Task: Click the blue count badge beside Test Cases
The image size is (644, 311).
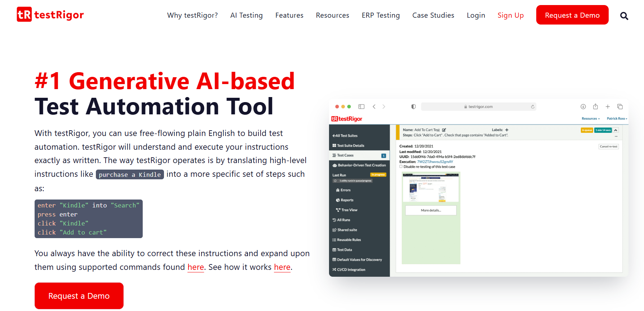Action: click(x=383, y=155)
